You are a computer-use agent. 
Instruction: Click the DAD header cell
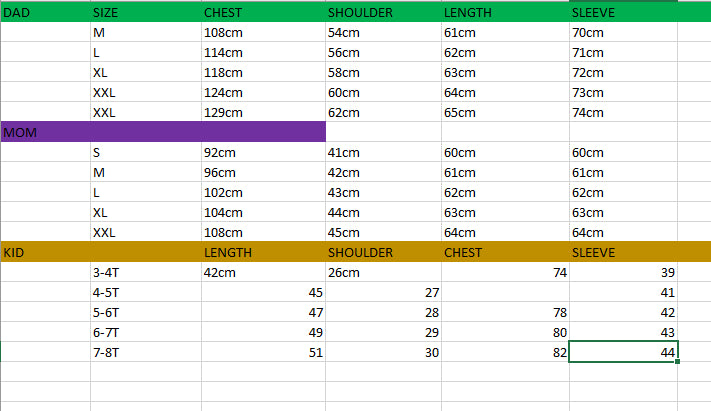[x=45, y=13]
